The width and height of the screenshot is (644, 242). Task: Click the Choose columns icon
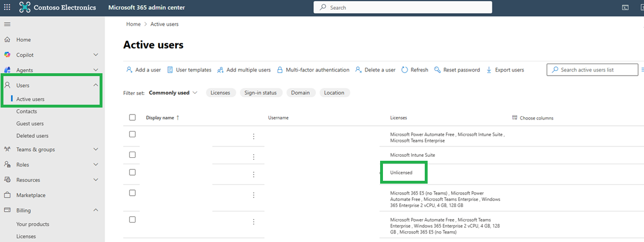515,118
